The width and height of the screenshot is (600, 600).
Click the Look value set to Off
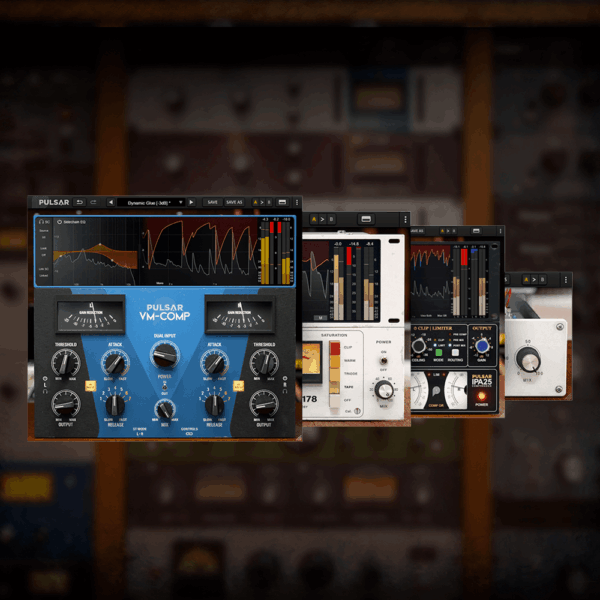(x=44, y=255)
